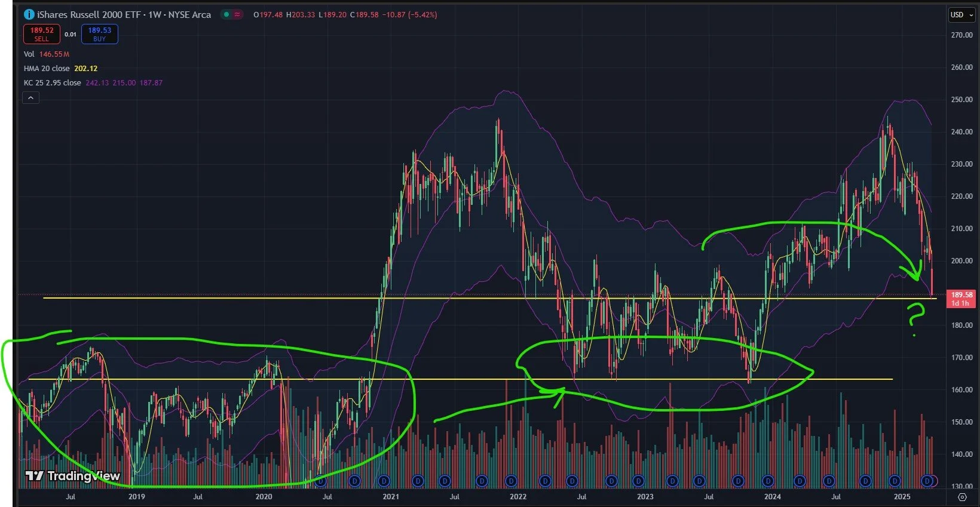Click the 140.00 price axis label

click(x=961, y=454)
